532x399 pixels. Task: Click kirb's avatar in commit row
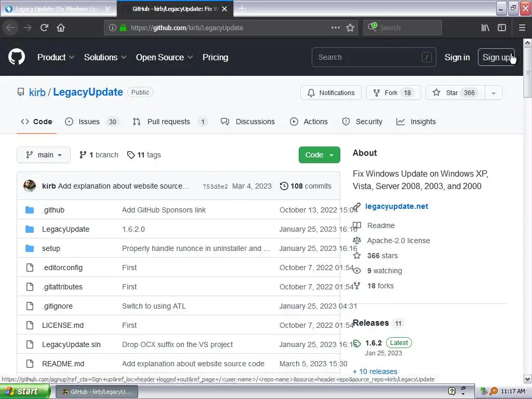click(30, 186)
